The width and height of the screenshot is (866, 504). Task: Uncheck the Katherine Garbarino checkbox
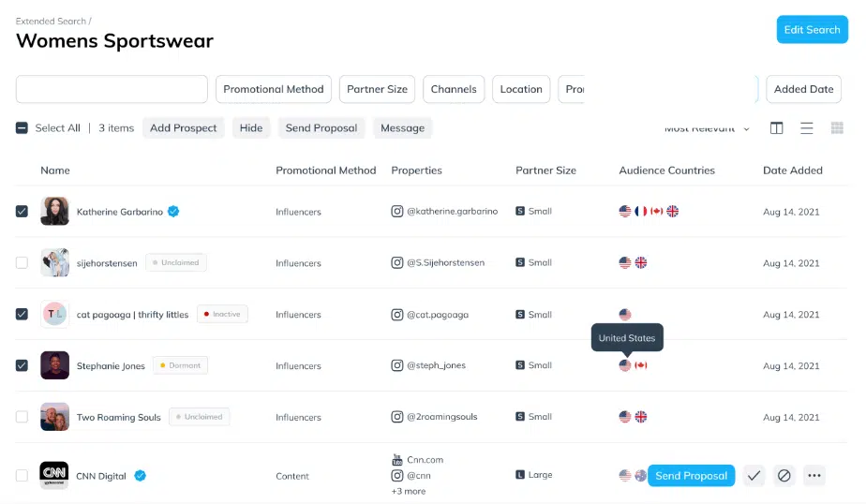22,212
